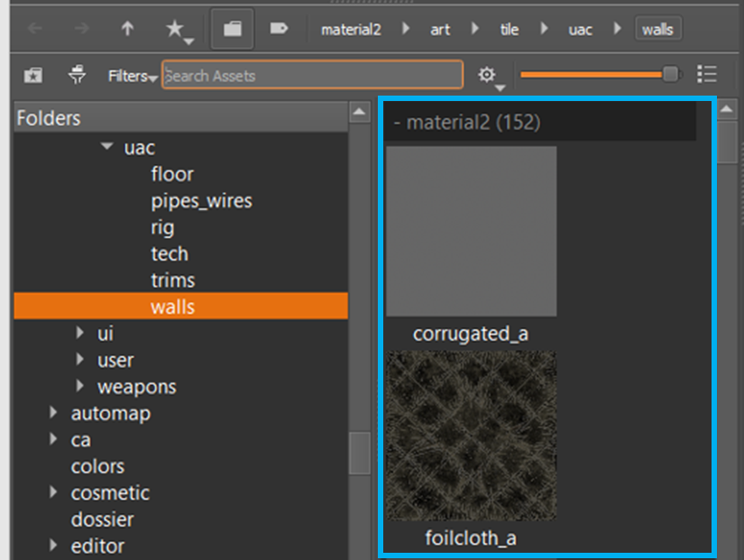The height and width of the screenshot is (560, 744).
Task: Expand the editor folder
Action: pyautogui.click(x=53, y=546)
